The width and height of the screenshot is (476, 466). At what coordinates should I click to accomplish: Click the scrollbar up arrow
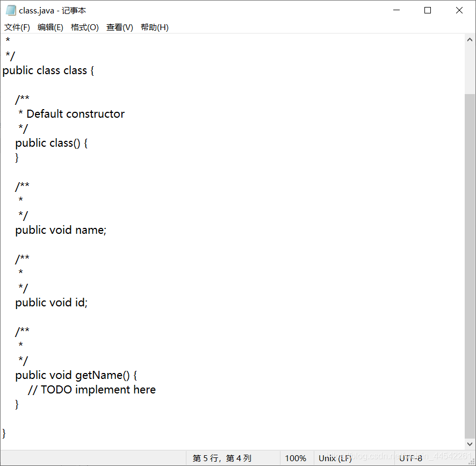(470, 38)
